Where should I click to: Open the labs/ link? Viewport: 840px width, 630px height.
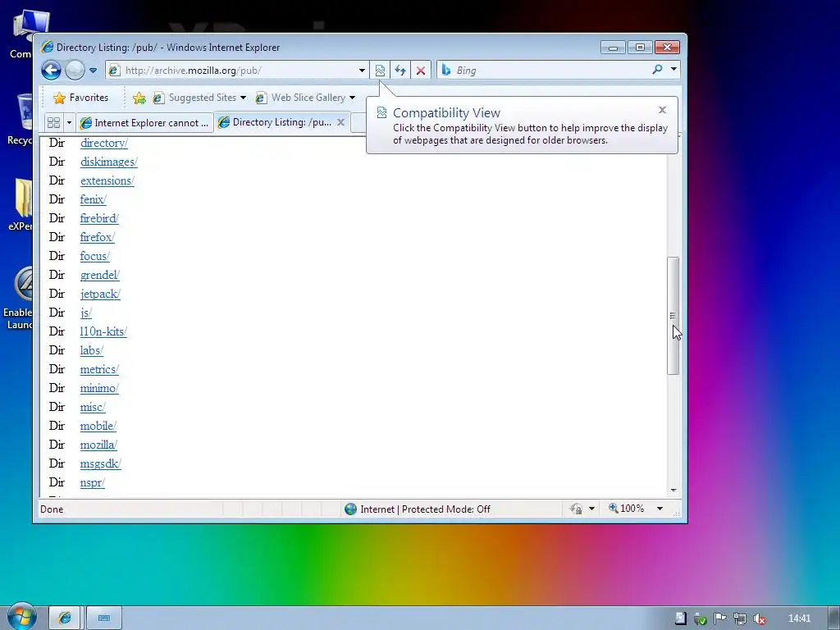click(x=92, y=350)
